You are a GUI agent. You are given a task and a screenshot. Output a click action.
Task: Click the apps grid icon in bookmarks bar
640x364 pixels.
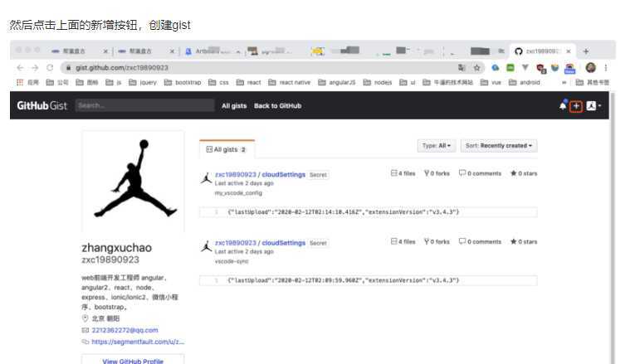tap(20, 82)
